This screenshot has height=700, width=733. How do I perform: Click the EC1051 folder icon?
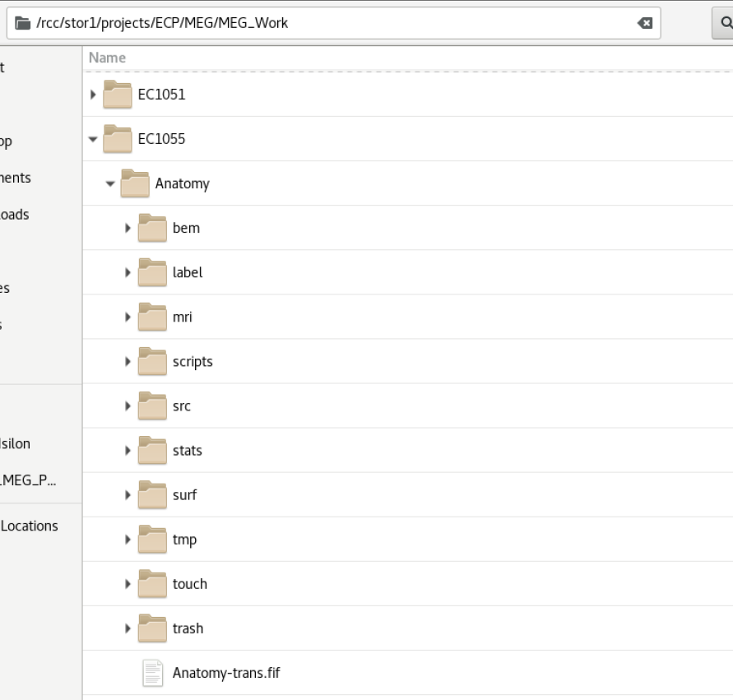click(x=118, y=95)
